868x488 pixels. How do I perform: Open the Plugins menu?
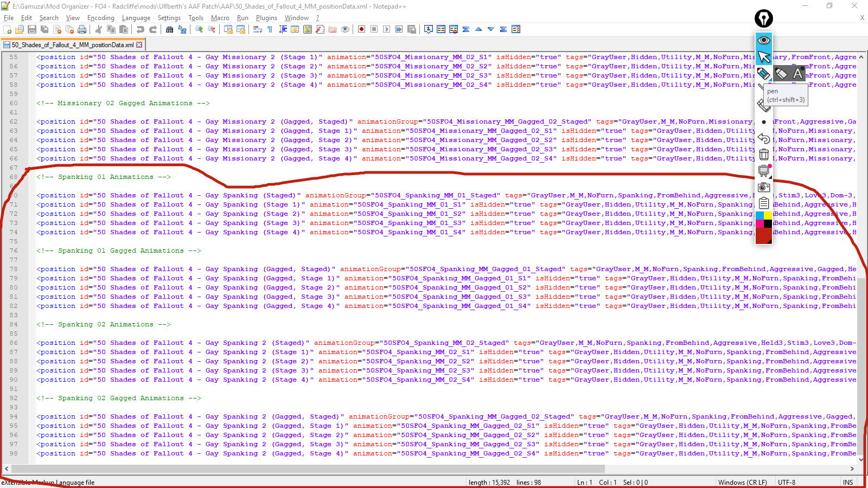coord(266,18)
